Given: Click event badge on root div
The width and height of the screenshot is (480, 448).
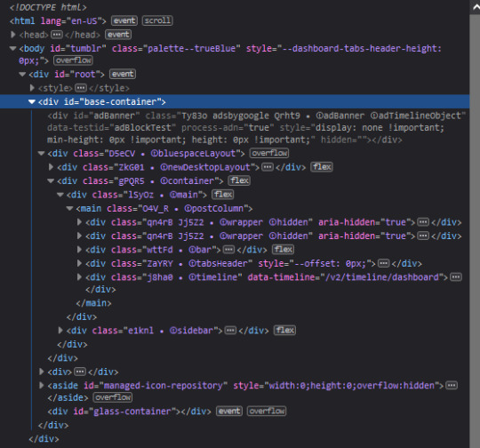Looking at the screenshot, I should click(x=123, y=74).
